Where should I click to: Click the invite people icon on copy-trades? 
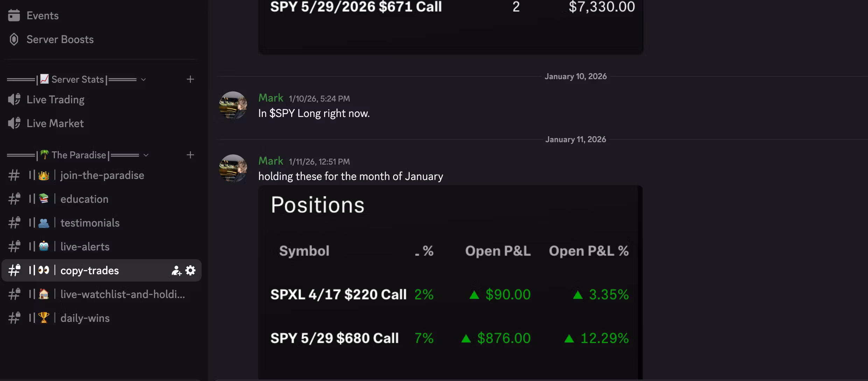click(x=176, y=270)
